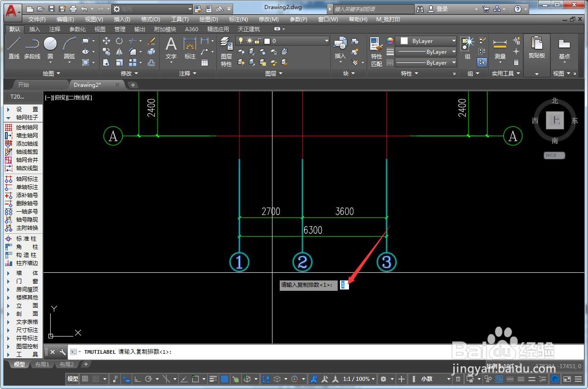The image size is (588, 389).
Task: Open the 文件(F) menu
Action: coord(37,19)
